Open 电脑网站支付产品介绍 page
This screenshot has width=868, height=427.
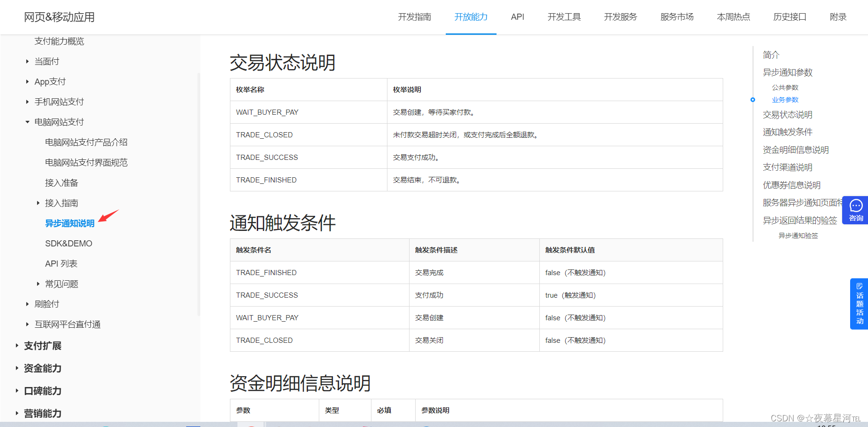[86, 142]
